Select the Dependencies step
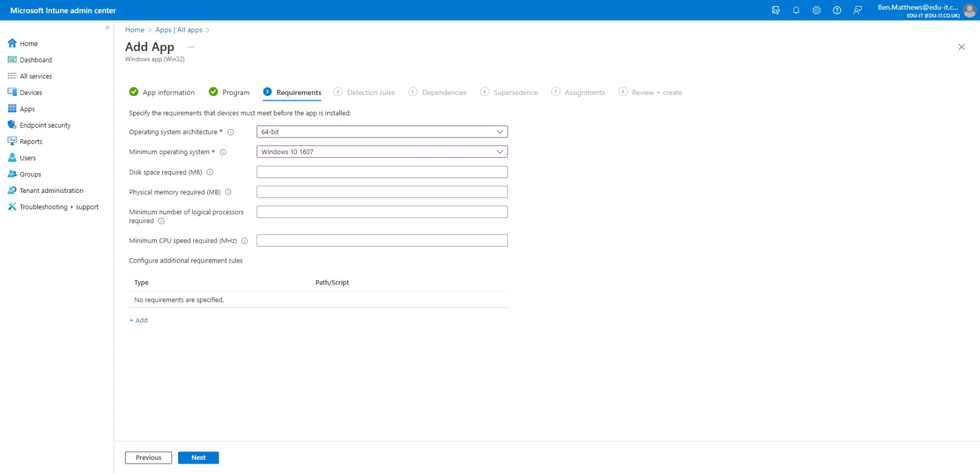Viewport: 980px width, 474px height. [437, 92]
